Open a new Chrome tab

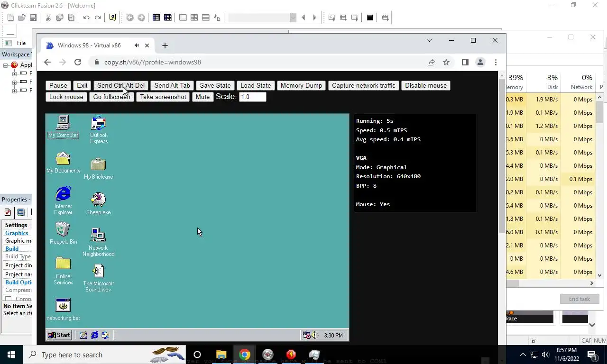click(x=165, y=45)
